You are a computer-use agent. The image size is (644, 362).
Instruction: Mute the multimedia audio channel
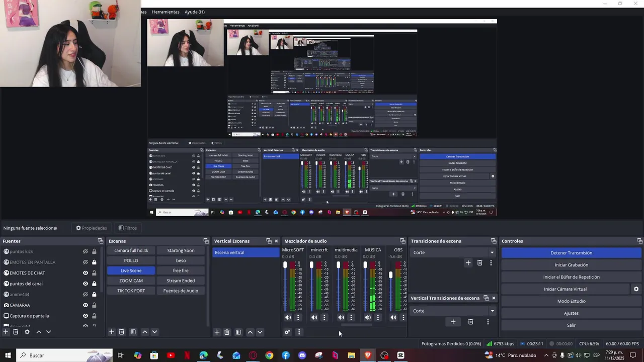[341, 317]
